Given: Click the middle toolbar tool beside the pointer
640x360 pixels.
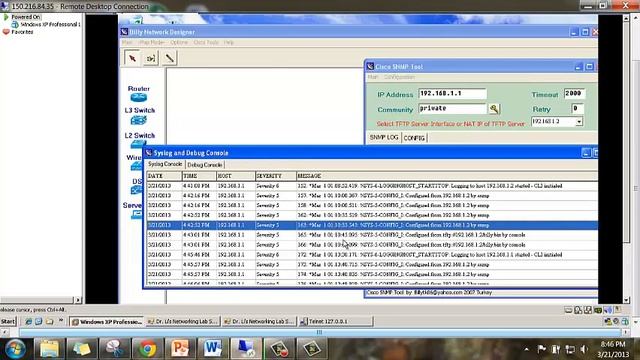Looking at the screenshot, I should 151,58.
